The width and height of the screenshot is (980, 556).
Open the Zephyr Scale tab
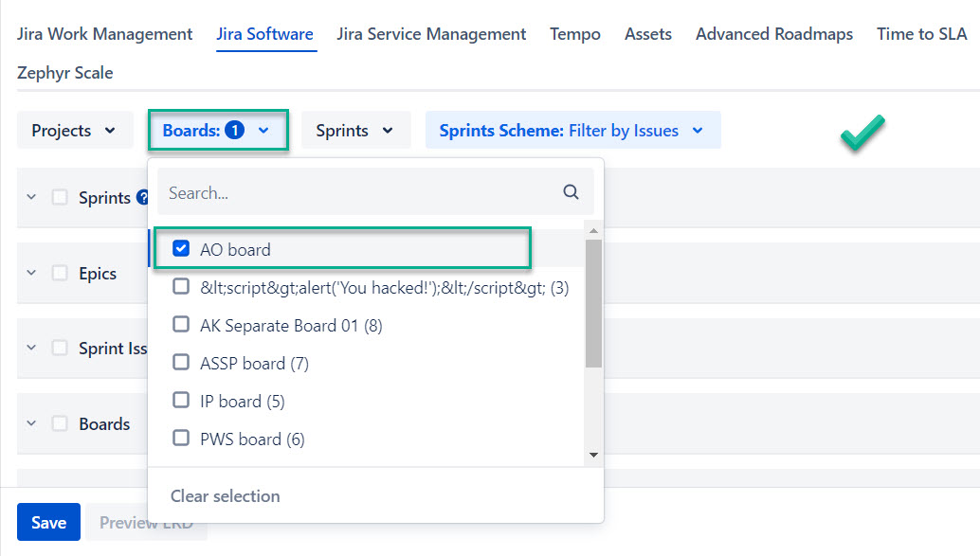64,72
